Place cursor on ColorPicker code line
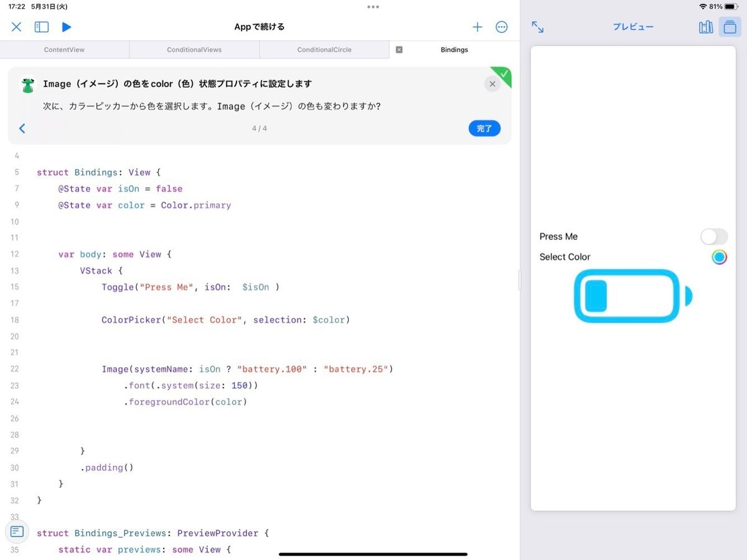747x560 pixels. click(x=226, y=320)
